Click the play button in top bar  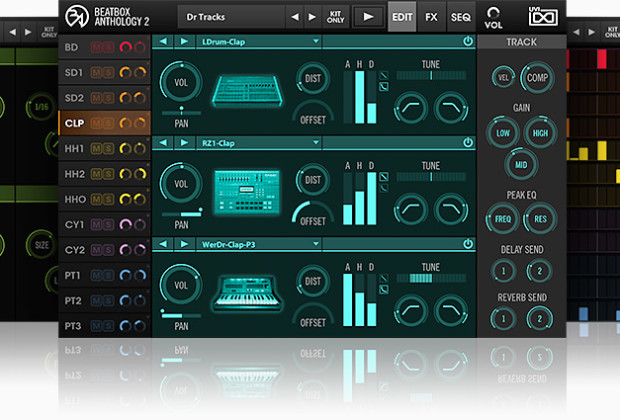point(368,17)
